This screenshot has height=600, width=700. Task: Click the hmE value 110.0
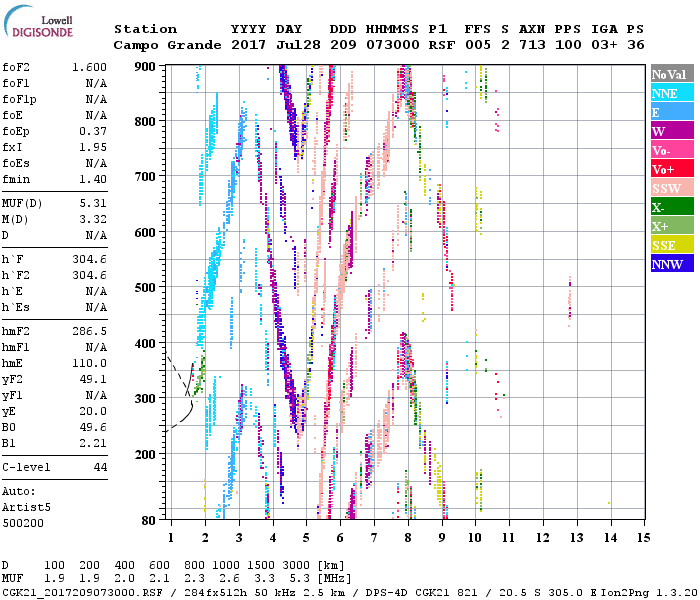89,363
